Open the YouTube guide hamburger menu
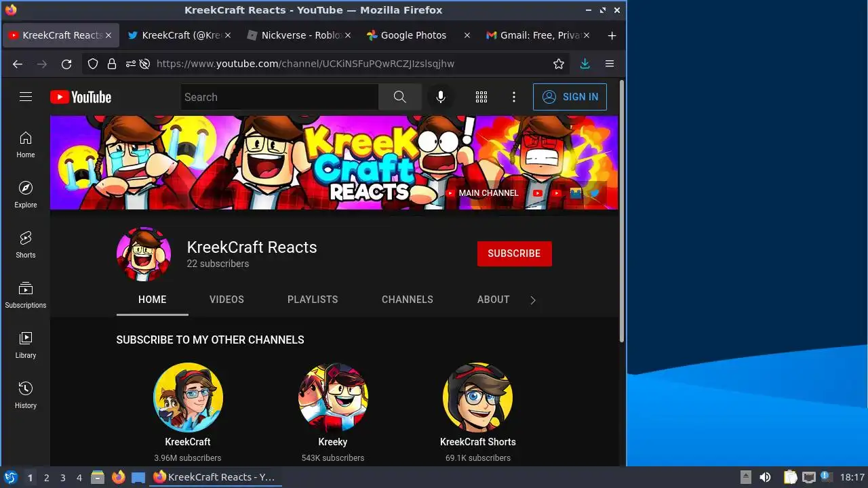Screen dimensions: 868x488 click(x=26, y=97)
